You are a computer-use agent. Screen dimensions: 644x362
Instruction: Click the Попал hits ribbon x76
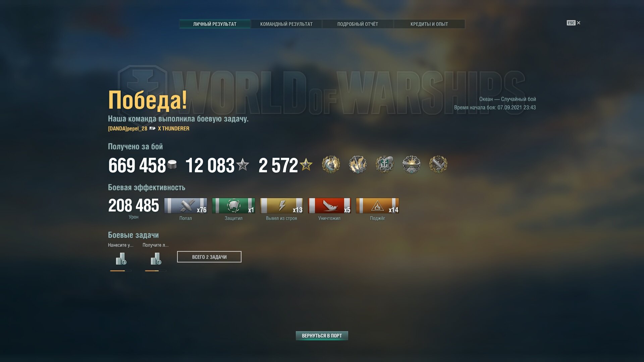(x=185, y=205)
